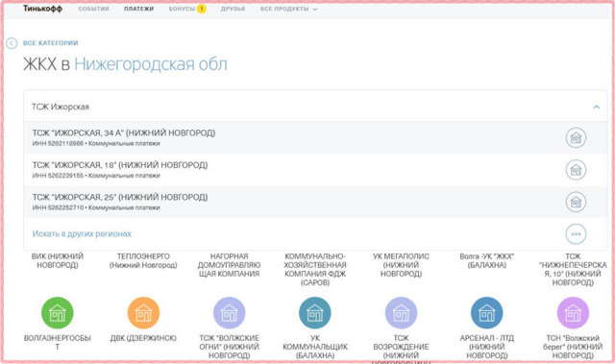615x364 pixels.
Task: Open the Платежи tab
Action: tap(138, 9)
